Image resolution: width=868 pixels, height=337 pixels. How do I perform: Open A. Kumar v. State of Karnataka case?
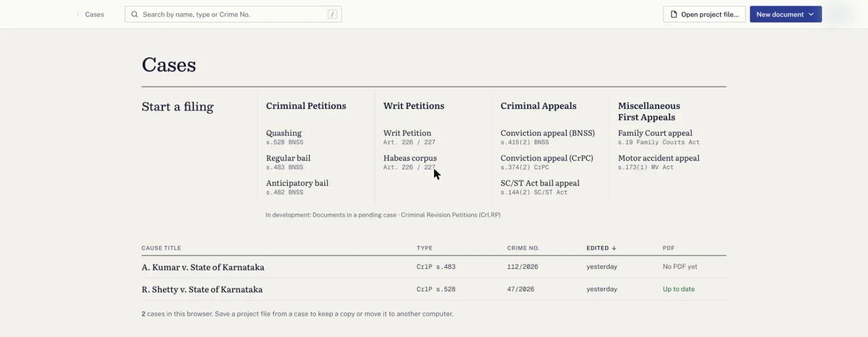203,267
